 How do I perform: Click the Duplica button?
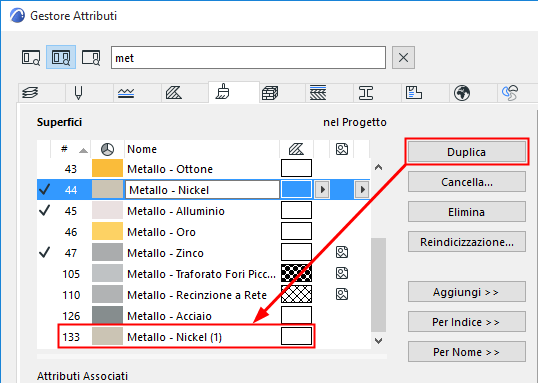tap(466, 152)
